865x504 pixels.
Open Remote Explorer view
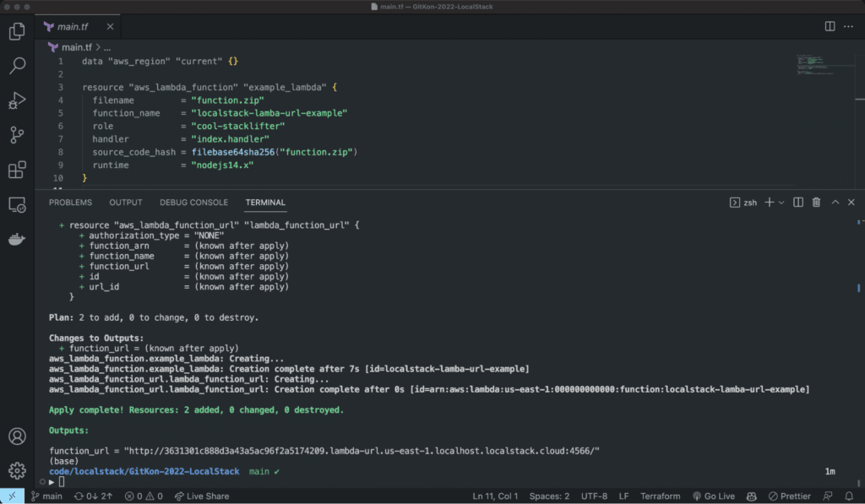pos(17,204)
